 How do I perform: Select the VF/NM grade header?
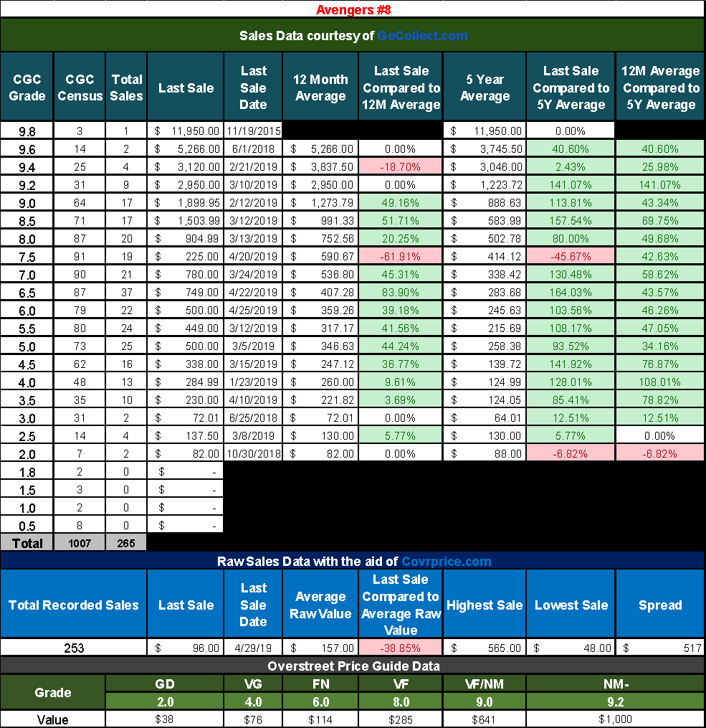tap(485, 684)
